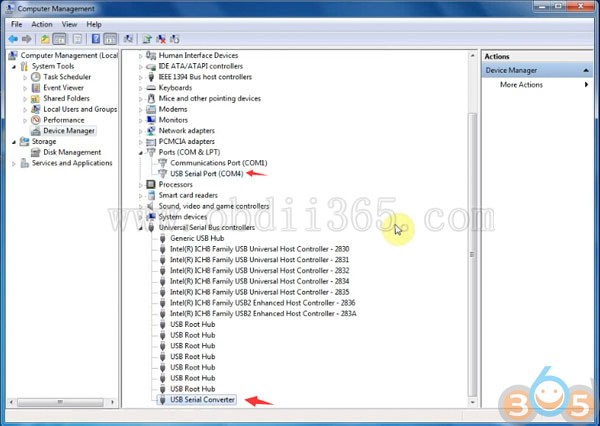Select the USB Serial Converter device
The width and height of the screenshot is (600, 426).
(202, 400)
